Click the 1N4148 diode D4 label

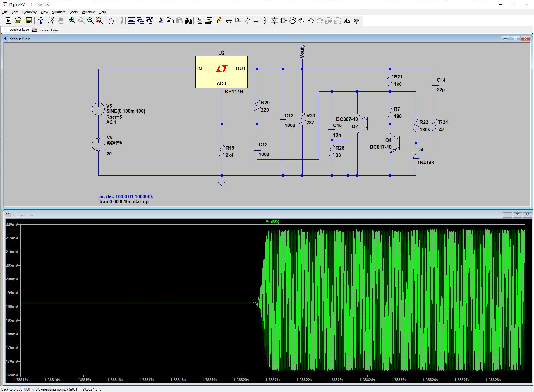425,162
